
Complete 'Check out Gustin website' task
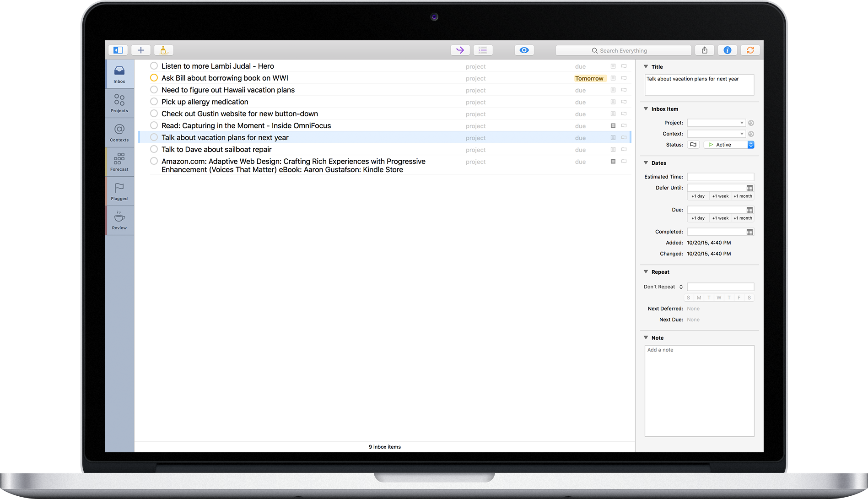point(154,114)
